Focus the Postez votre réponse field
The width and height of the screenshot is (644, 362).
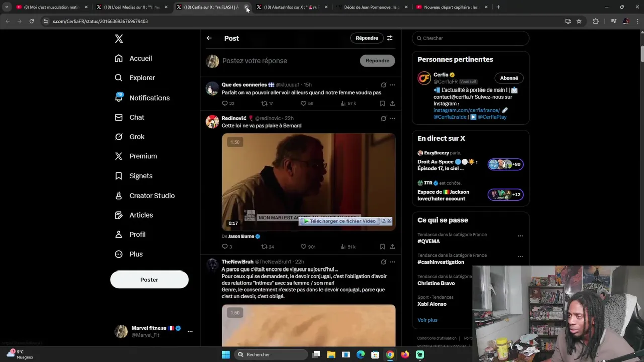click(x=288, y=61)
